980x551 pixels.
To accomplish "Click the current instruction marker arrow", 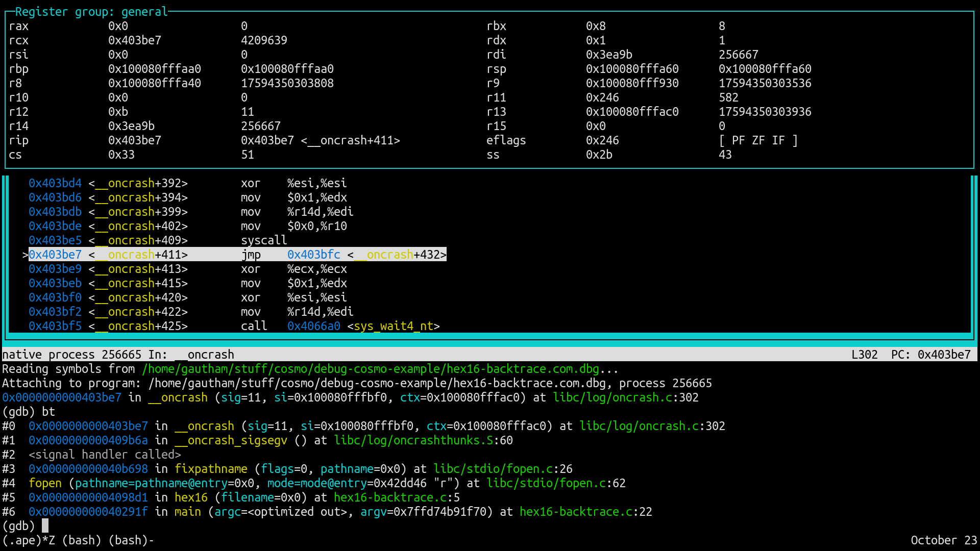I will coord(25,255).
